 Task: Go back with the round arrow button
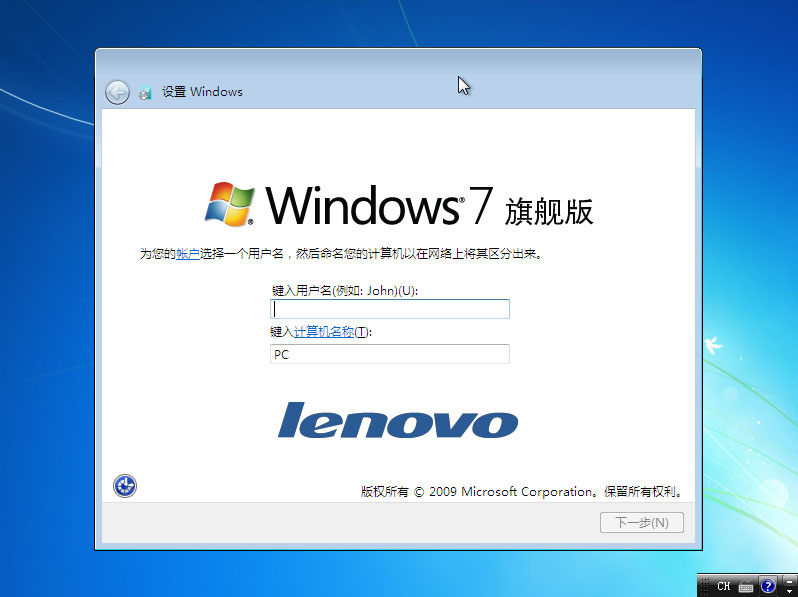click(117, 92)
